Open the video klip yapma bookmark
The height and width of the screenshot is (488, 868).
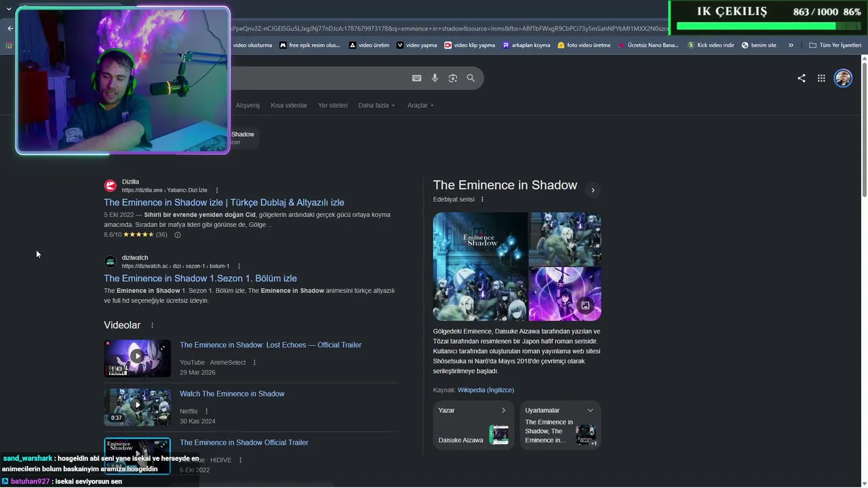coord(470,45)
